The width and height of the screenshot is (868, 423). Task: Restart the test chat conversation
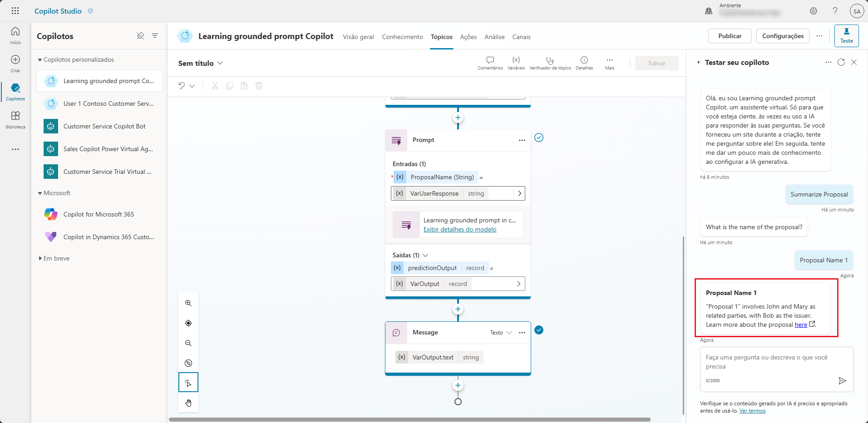point(841,62)
